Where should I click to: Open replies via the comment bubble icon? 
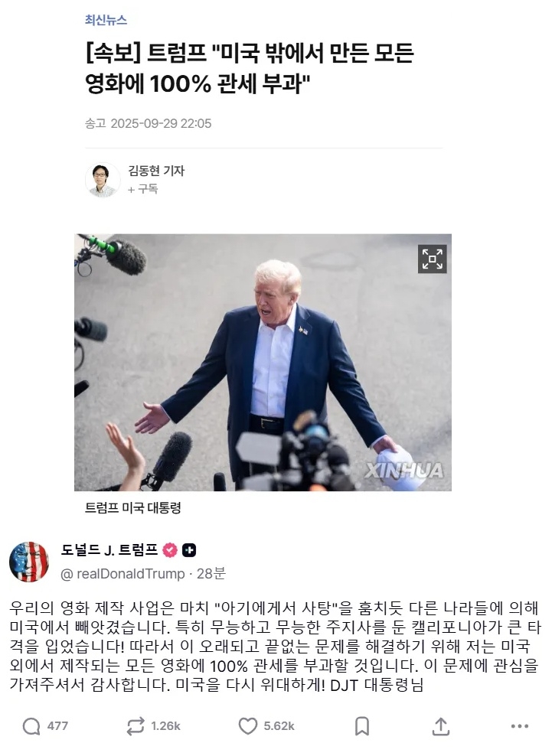[x=31, y=726]
